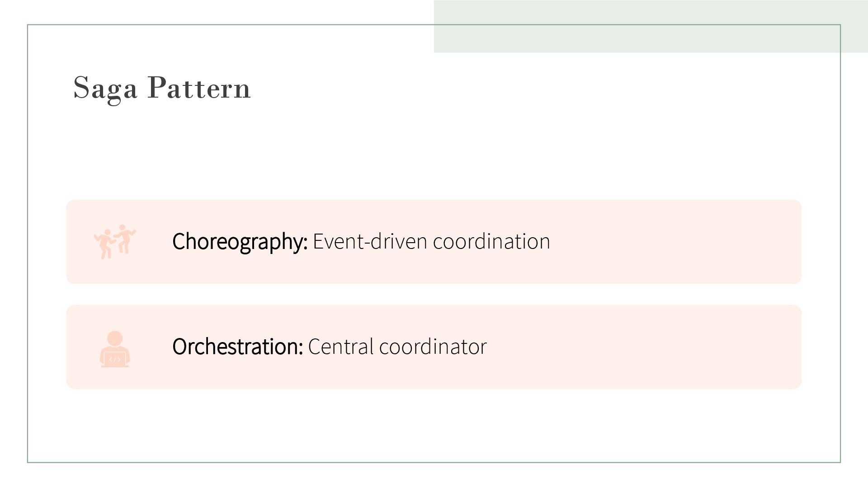Click the word "Pattern" in the title
Screen dimensions: 868x488
199,88
